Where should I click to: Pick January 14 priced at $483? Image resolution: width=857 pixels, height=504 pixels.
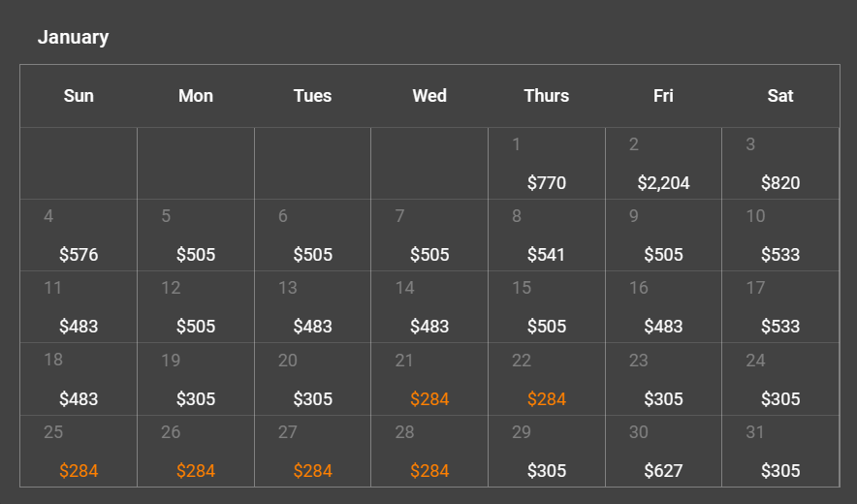click(x=429, y=308)
